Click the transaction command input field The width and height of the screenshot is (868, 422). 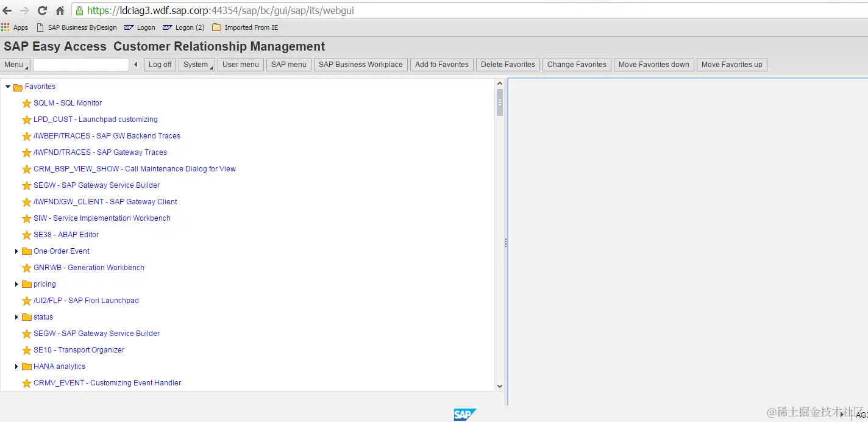(x=81, y=65)
